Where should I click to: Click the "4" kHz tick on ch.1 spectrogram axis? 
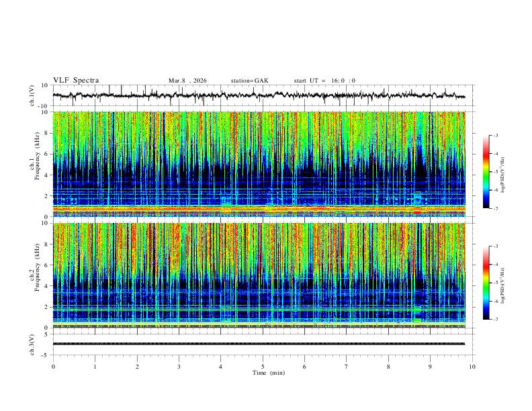pos(46,175)
